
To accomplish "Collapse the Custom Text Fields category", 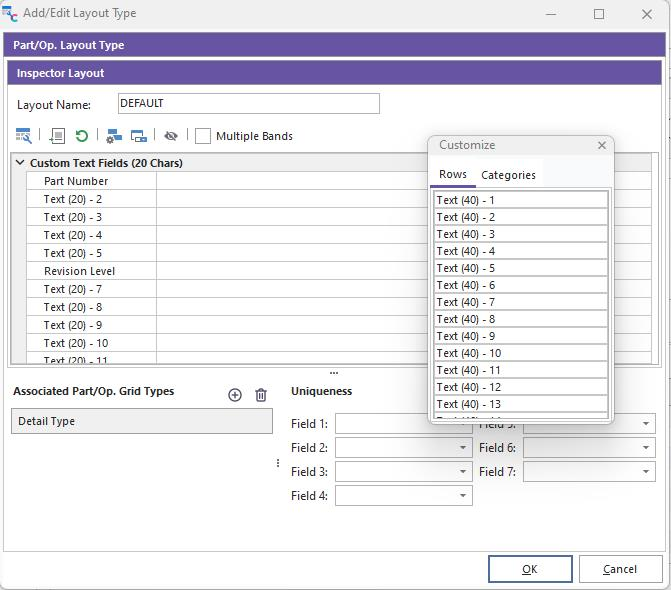I will (20, 163).
